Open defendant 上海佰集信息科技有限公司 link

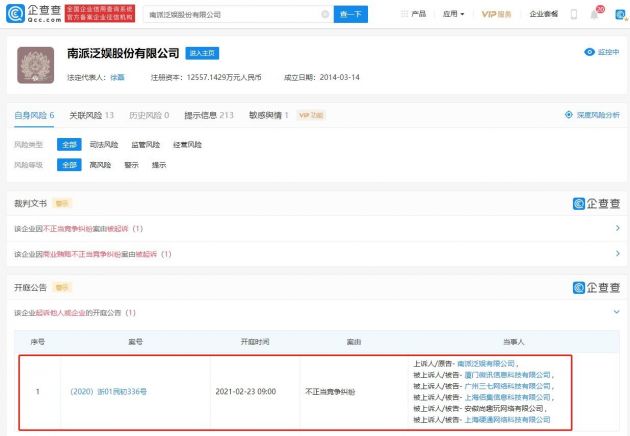pyautogui.click(x=507, y=397)
